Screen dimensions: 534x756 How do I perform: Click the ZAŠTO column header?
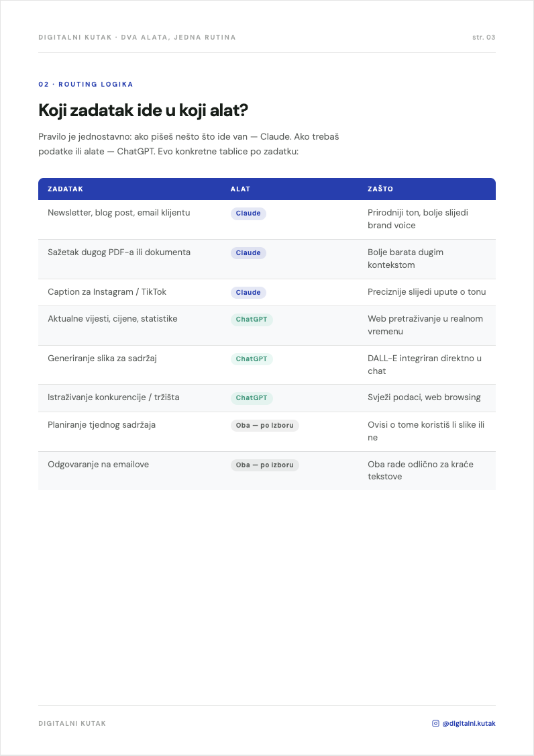click(380, 189)
